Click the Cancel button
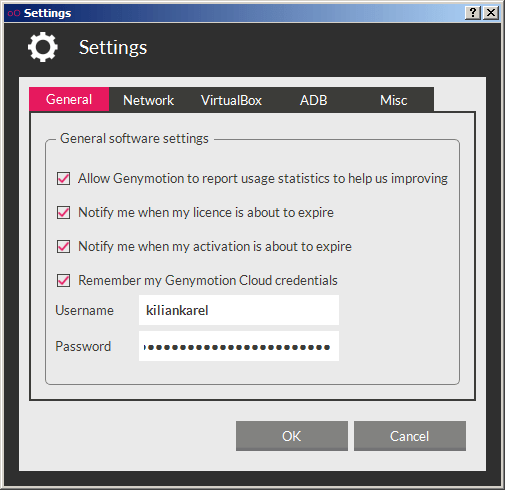The width and height of the screenshot is (505, 490). click(410, 436)
